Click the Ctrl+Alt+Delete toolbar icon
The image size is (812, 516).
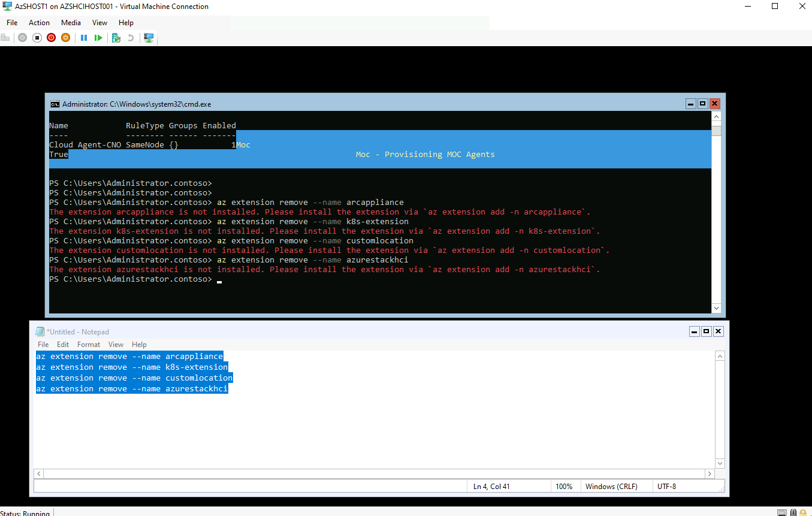[x=5, y=38]
